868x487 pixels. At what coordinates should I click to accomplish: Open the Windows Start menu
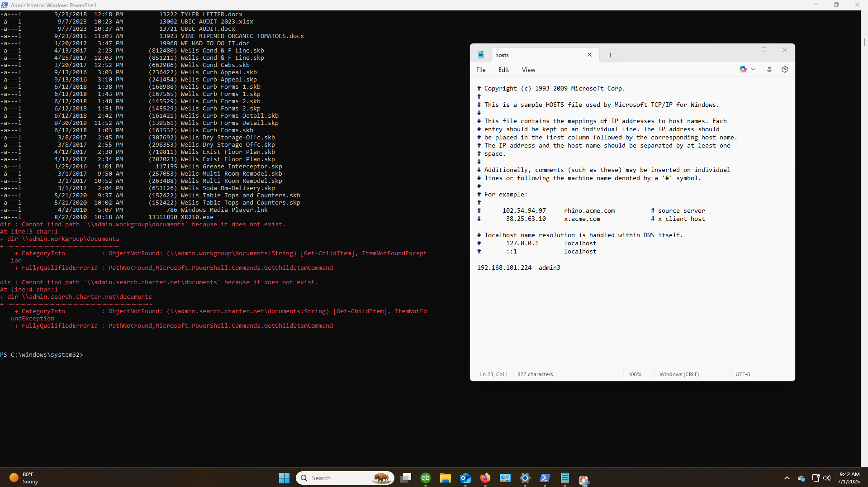tap(284, 478)
